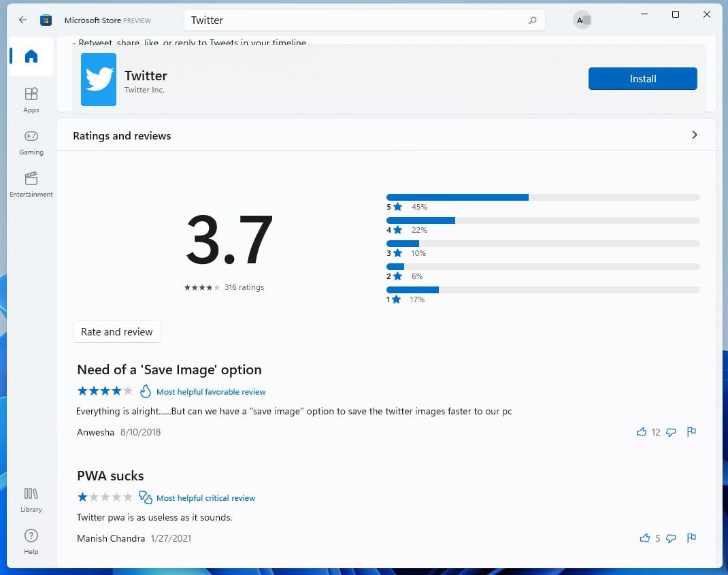Click Rate and review button
728x575 pixels.
[116, 331]
